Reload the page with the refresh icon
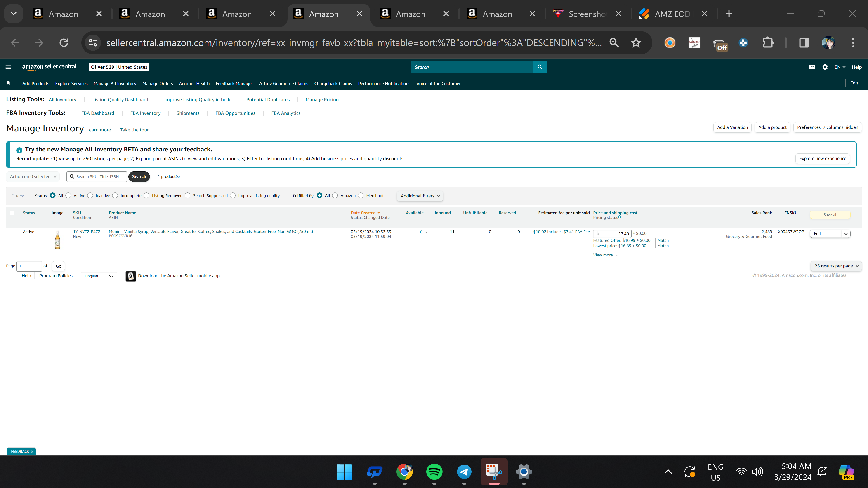Image resolution: width=868 pixels, height=488 pixels. pos(64,43)
